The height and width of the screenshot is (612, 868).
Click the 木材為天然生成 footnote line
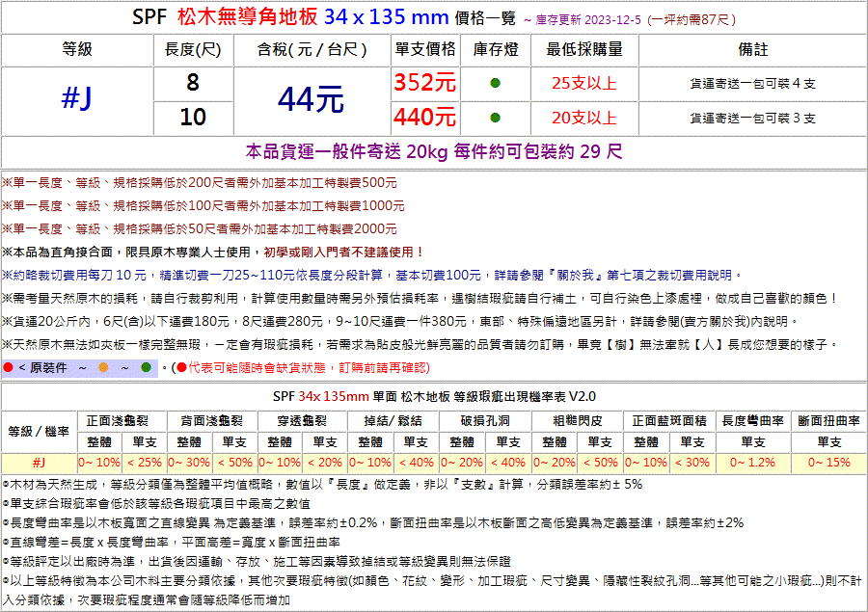pos(322,485)
